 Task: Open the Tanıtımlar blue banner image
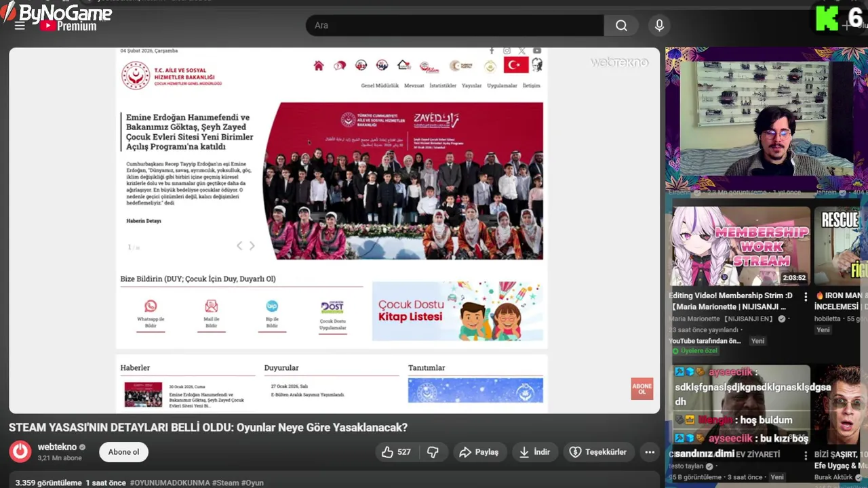pos(475,390)
